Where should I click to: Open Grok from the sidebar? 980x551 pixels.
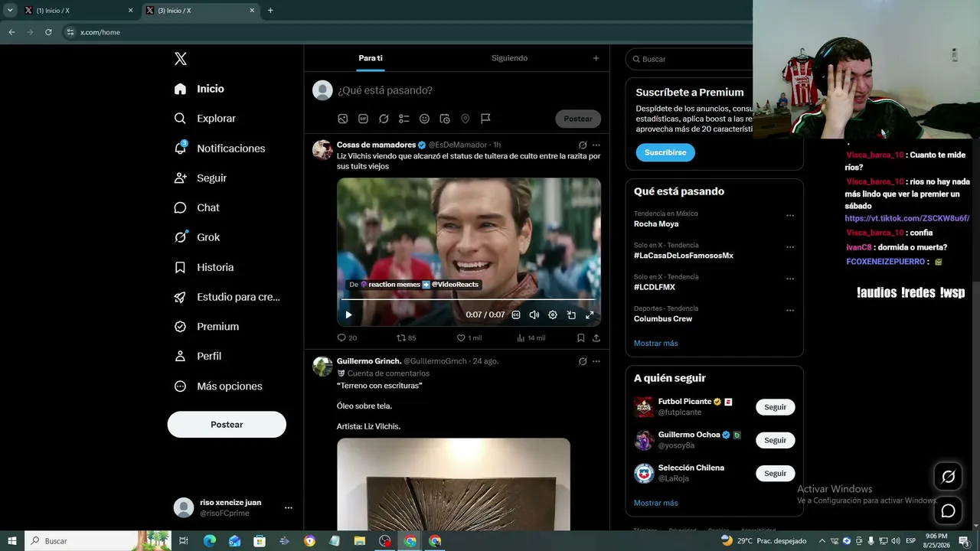click(x=197, y=237)
